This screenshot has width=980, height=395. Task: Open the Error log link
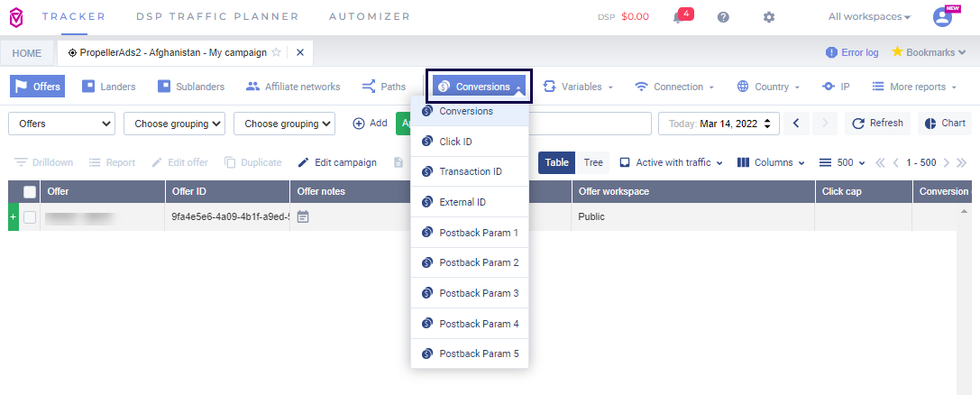click(x=852, y=52)
